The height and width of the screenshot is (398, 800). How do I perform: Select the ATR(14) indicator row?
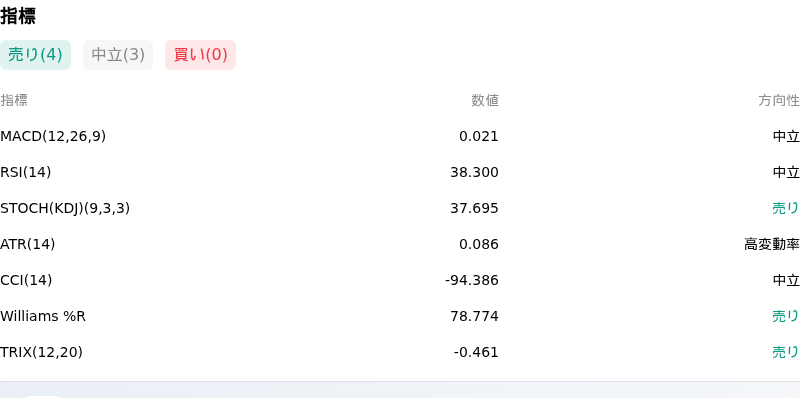point(400,244)
